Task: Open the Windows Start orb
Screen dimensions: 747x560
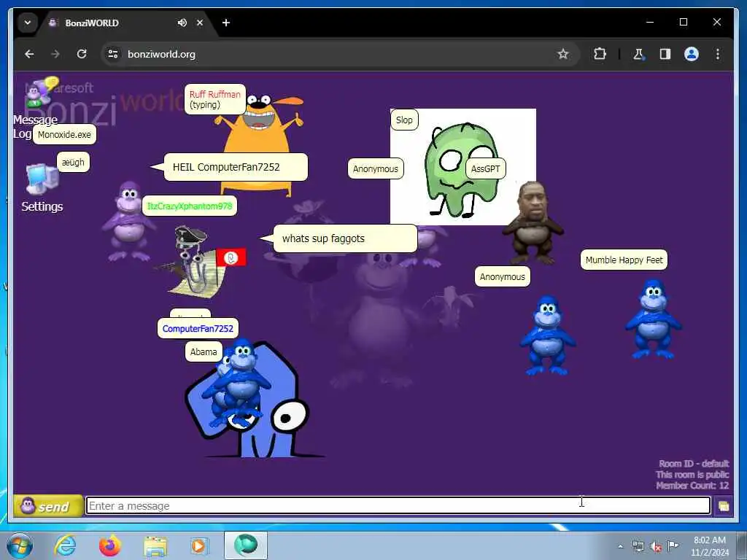Action: pos(20,545)
